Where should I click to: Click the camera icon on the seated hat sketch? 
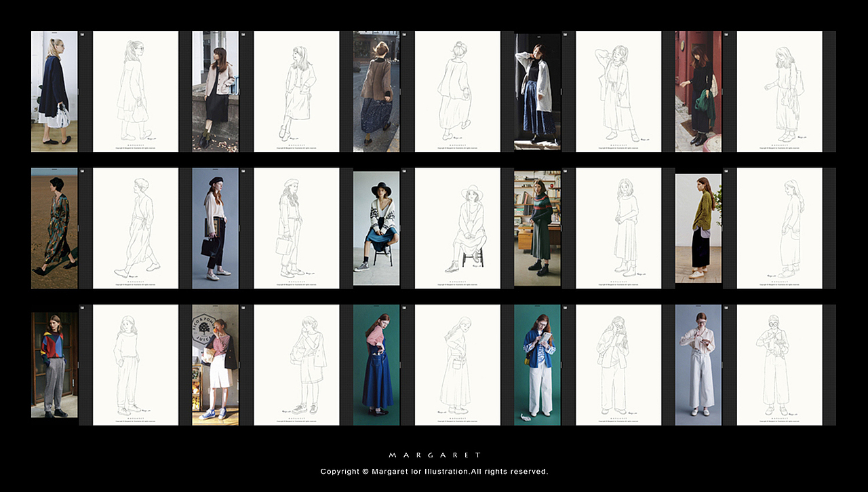[x=406, y=171]
